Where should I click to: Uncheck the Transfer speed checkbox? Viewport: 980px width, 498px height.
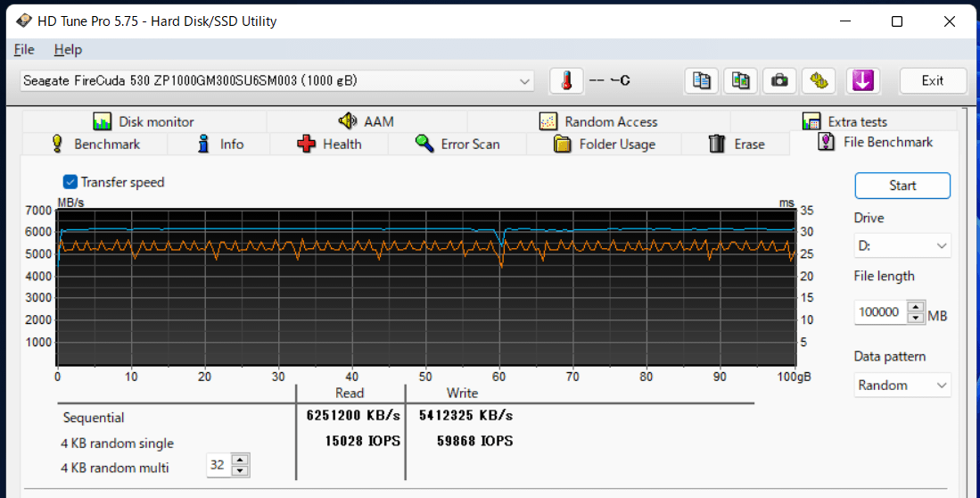pos(70,182)
